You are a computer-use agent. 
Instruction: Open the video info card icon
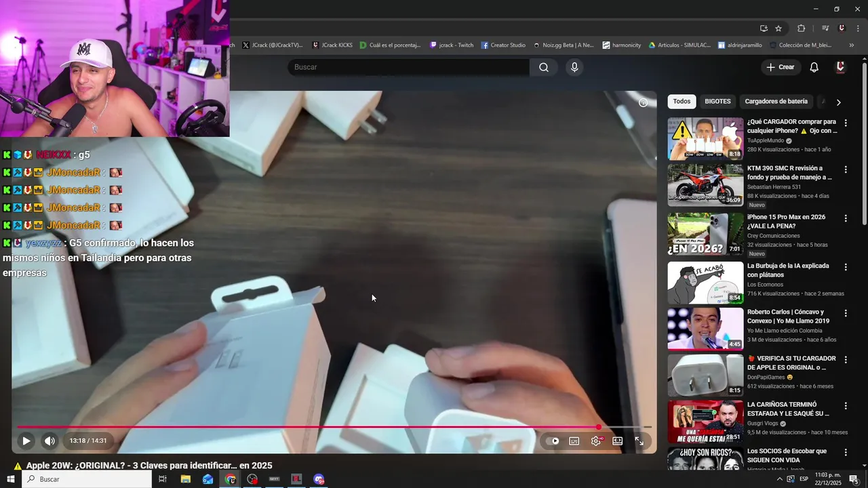(x=643, y=102)
